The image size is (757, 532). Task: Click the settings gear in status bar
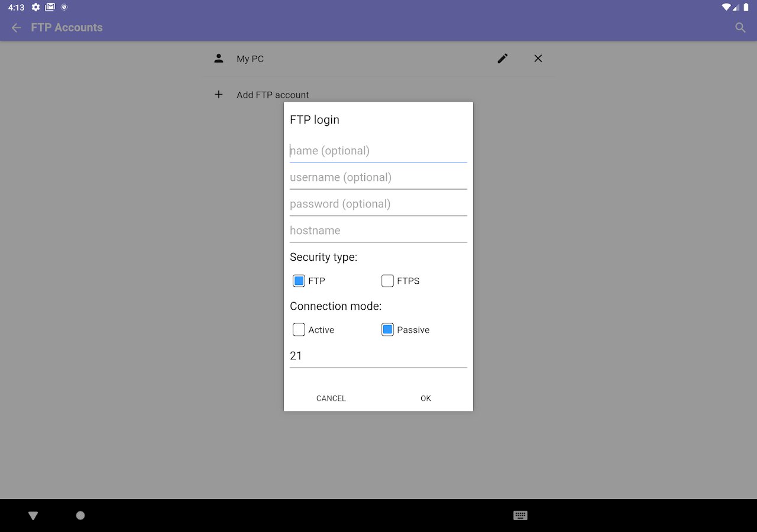click(36, 7)
